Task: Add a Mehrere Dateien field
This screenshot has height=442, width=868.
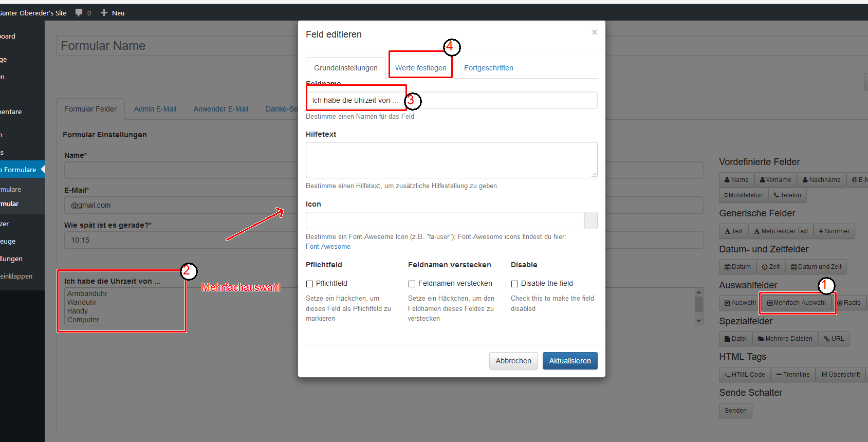Action: click(x=785, y=339)
